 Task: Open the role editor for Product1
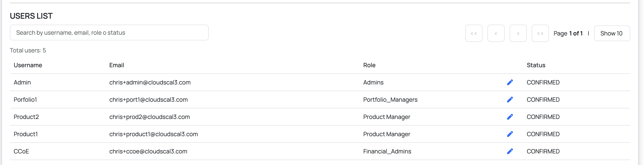tap(510, 134)
